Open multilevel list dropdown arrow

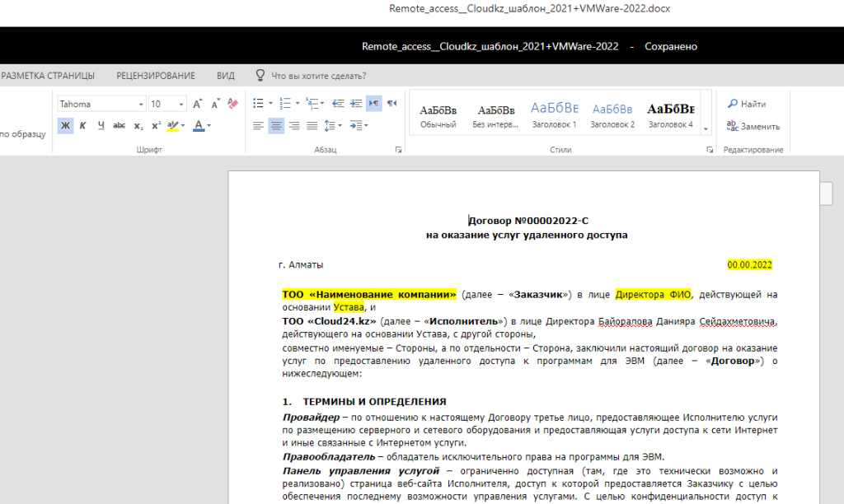322,103
